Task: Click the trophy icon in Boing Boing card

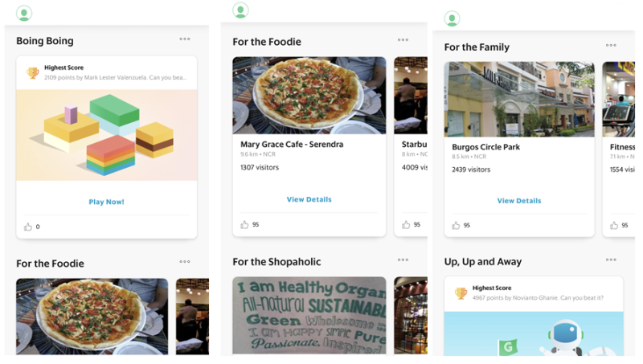Action: click(x=33, y=72)
